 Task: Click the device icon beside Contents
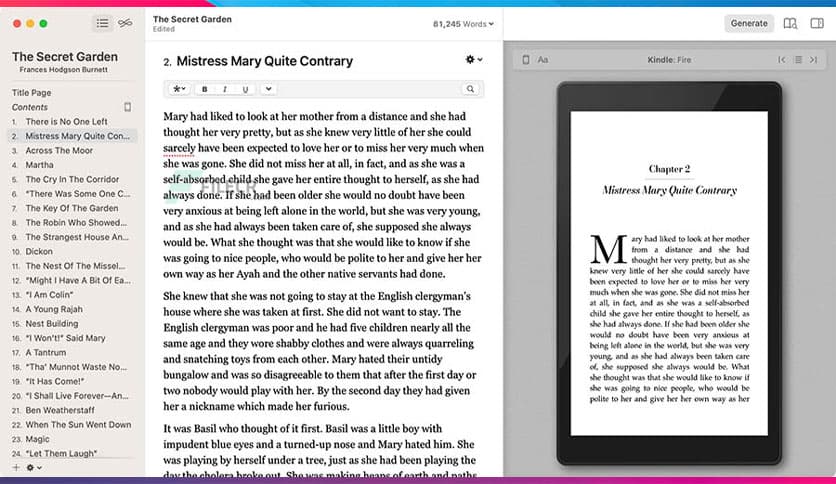click(127, 107)
